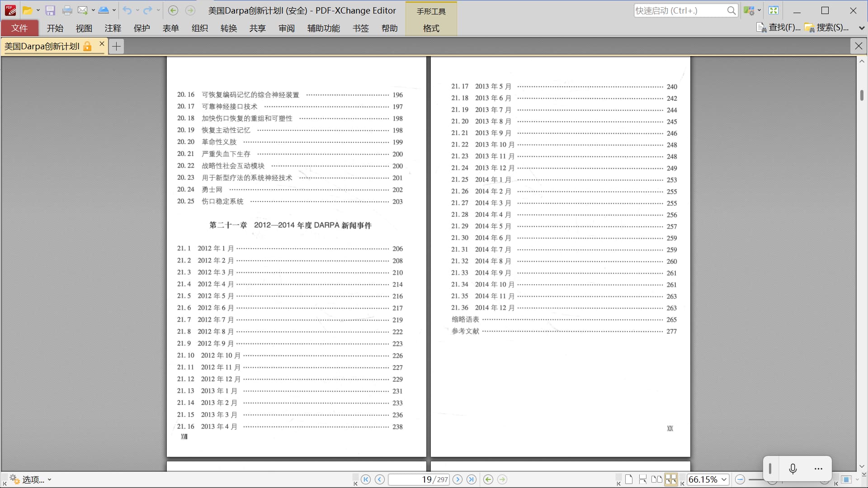Jump to the last page
The image size is (868, 488).
click(472, 479)
